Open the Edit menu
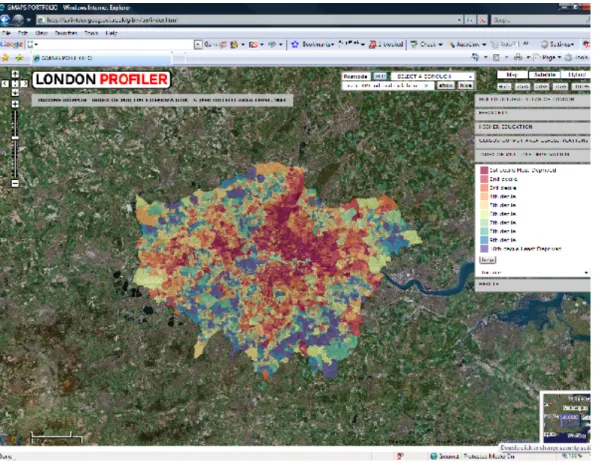The image size is (595, 462). tap(23, 33)
